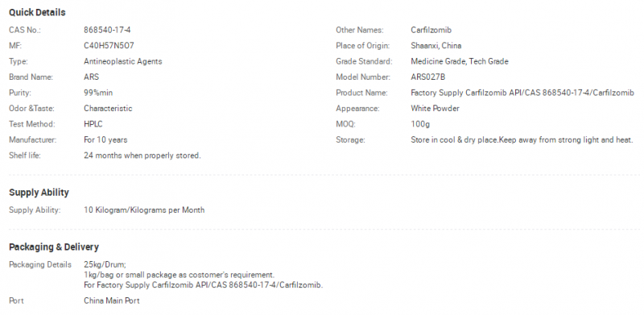Click the ARS brand name value
The width and height of the screenshot is (644, 315).
[91, 77]
